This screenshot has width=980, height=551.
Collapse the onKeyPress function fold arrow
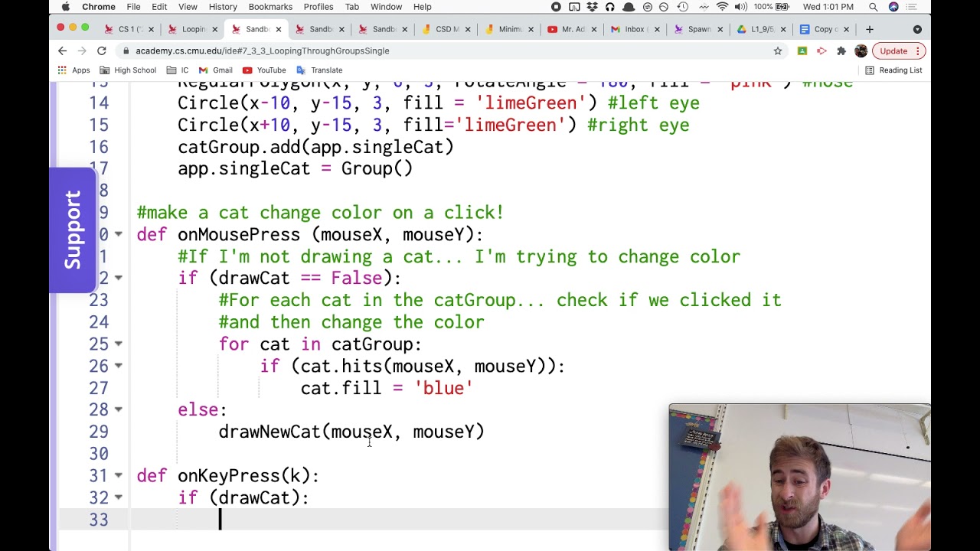[x=118, y=475]
